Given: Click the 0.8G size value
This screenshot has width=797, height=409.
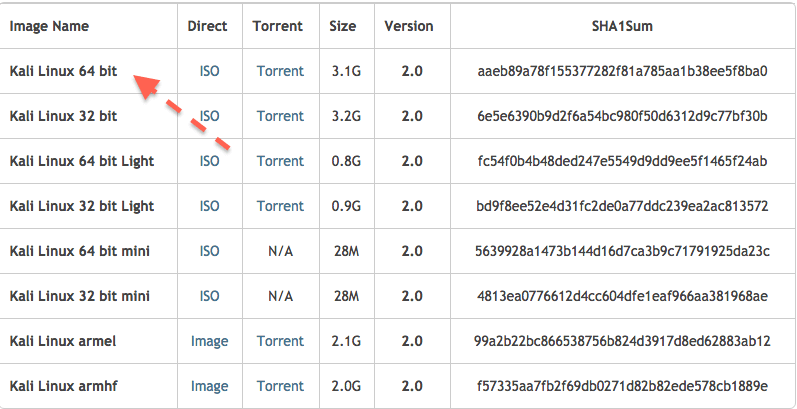Looking at the screenshot, I should click(346, 161).
